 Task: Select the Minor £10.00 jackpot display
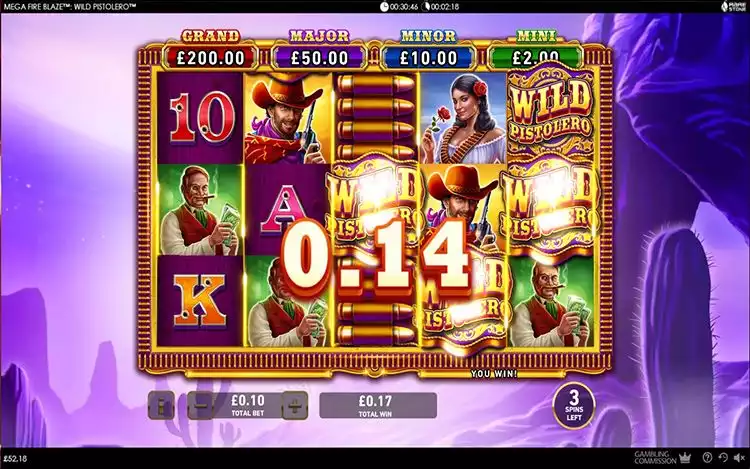[x=428, y=52]
